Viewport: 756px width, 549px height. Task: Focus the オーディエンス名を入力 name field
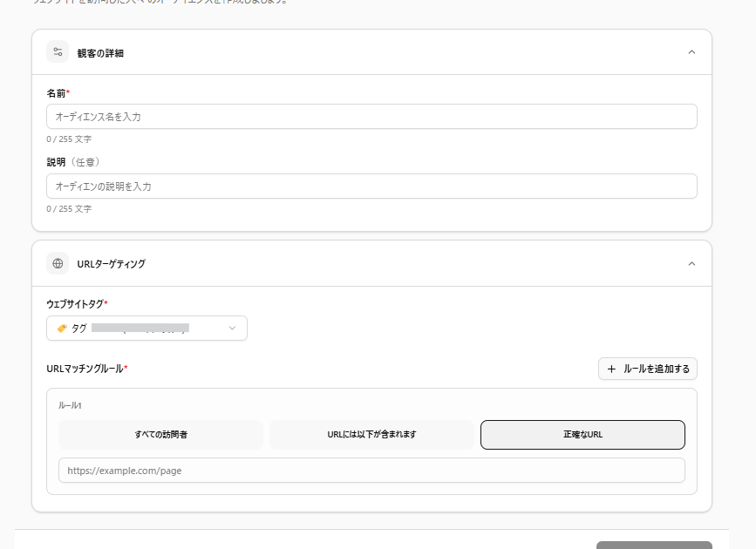(x=371, y=117)
